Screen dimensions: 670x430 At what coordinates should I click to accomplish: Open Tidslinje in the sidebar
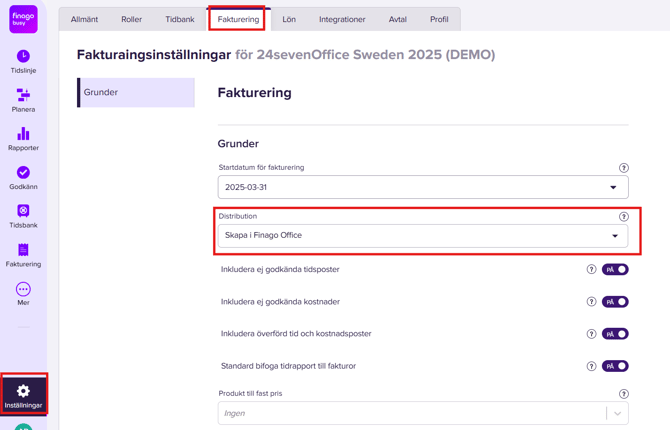(23, 62)
